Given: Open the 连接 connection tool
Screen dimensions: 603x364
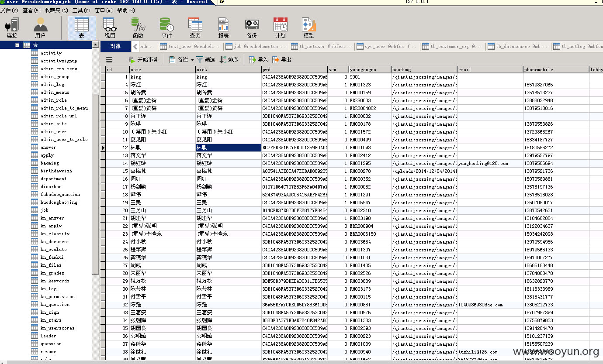Looking at the screenshot, I should click(x=12, y=28).
